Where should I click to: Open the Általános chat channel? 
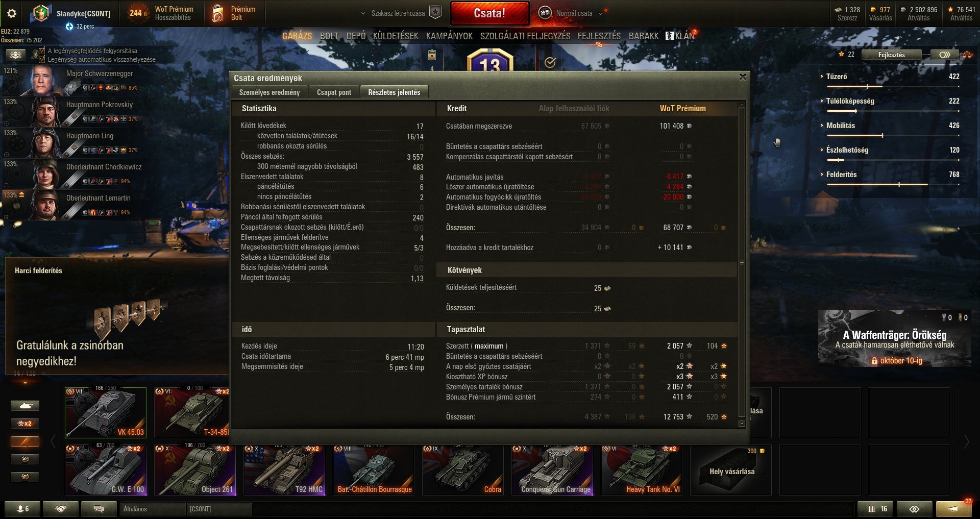(153, 509)
